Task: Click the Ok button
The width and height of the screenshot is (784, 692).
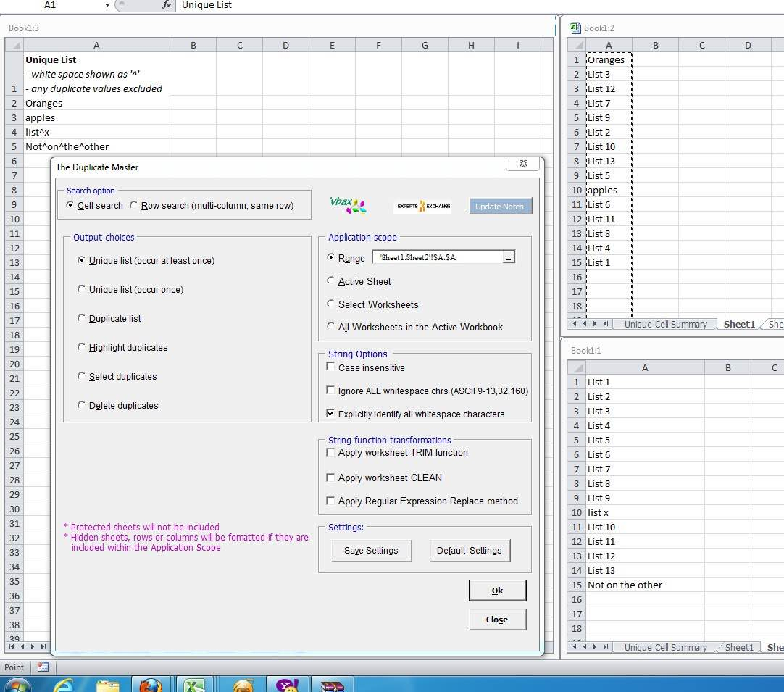Action: [497, 591]
